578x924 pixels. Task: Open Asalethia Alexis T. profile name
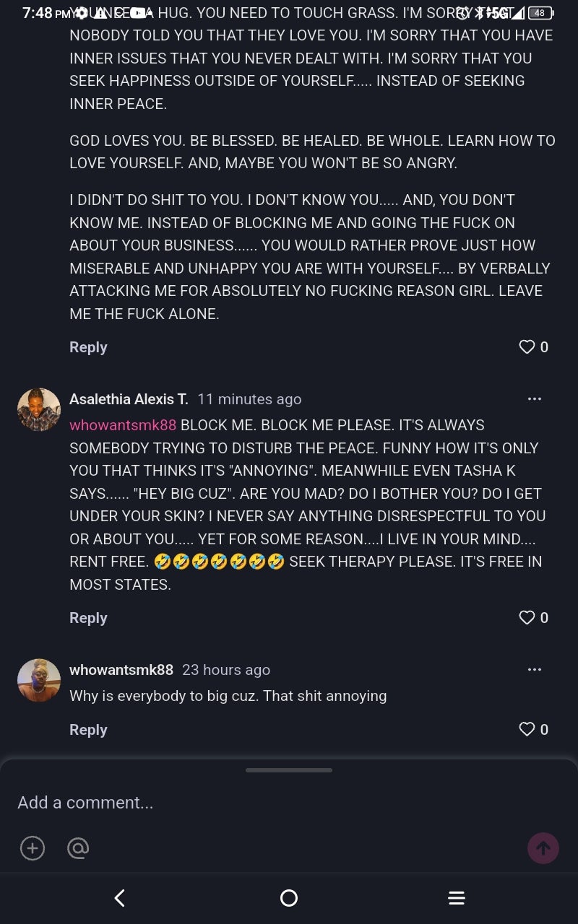[x=129, y=399]
